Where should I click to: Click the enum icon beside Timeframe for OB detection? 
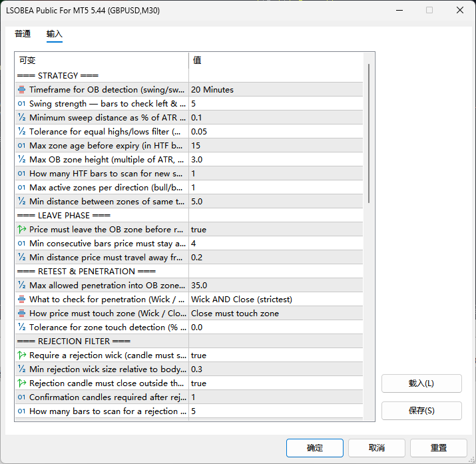(x=21, y=90)
